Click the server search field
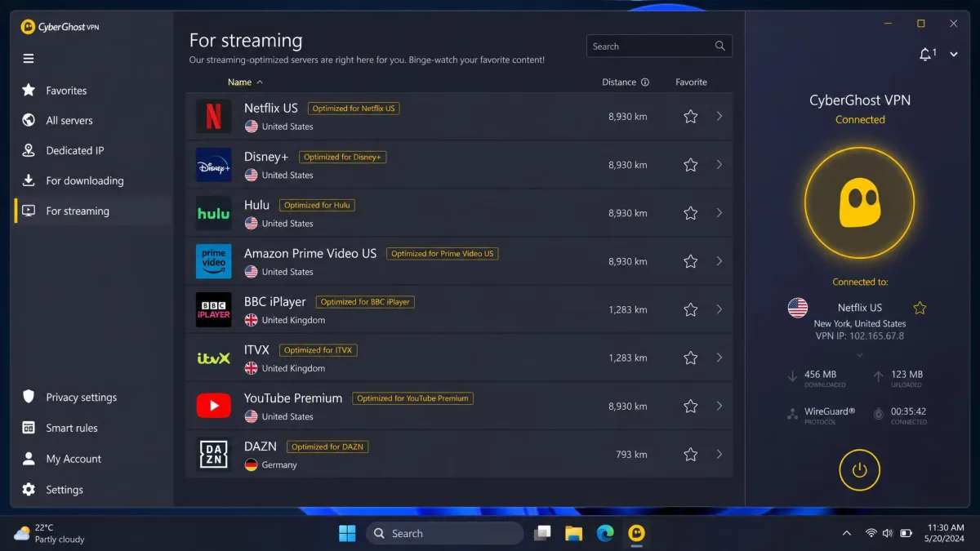Image resolution: width=980 pixels, height=551 pixels. click(659, 47)
